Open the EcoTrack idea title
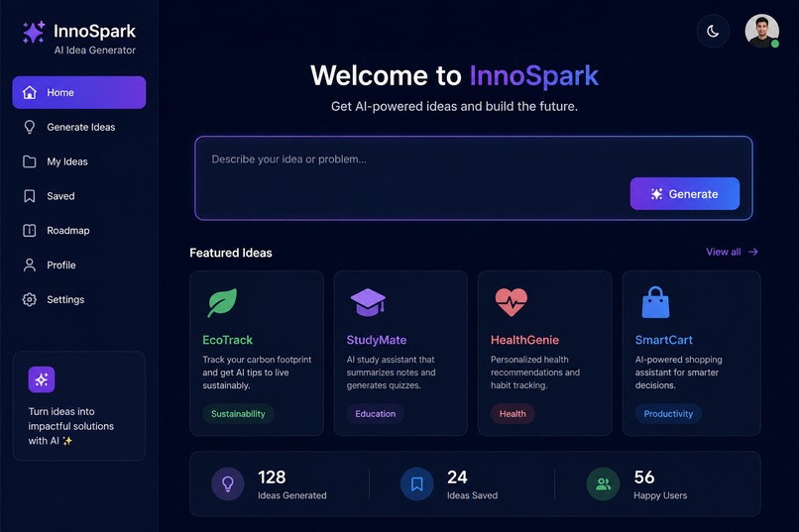This screenshot has width=799, height=532. (x=227, y=340)
